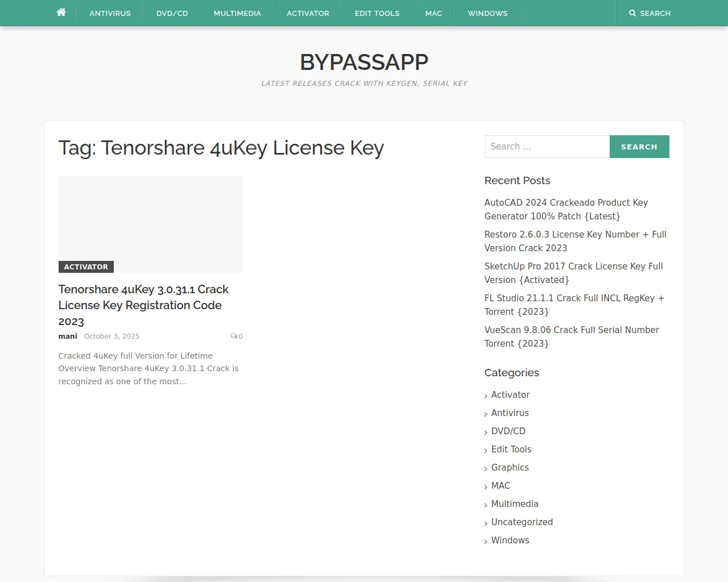The height and width of the screenshot is (582, 728).
Task: Select the Graphics category in the sidebar
Action: tap(510, 467)
